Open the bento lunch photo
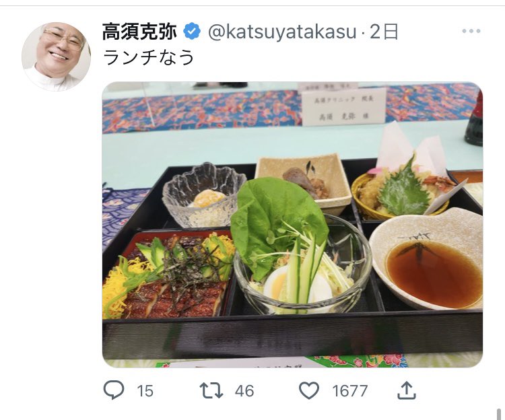The width and height of the screenshot is (505, 420). click(292, 225)
